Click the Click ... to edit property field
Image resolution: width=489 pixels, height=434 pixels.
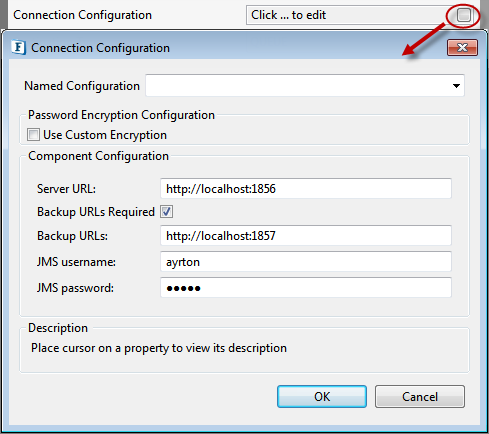[348, 15]
